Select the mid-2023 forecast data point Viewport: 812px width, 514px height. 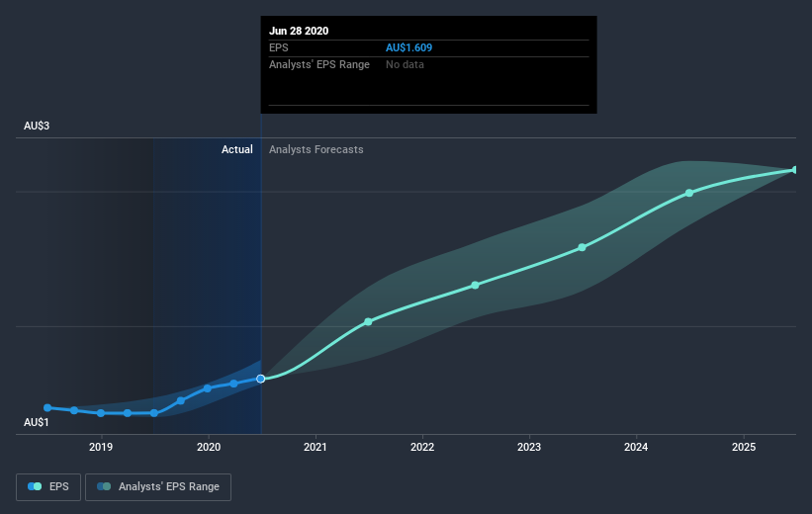click(583, 247)
